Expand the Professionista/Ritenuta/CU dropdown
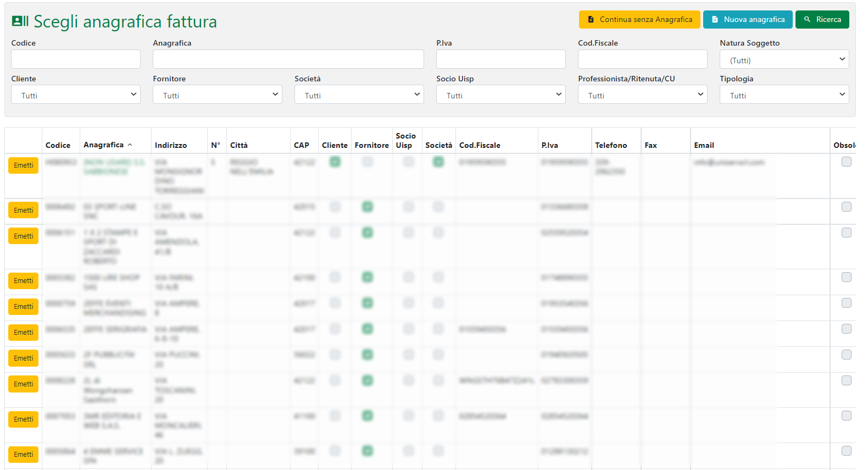Viewport: 868px width, 470px height. [x=642, y=95]
